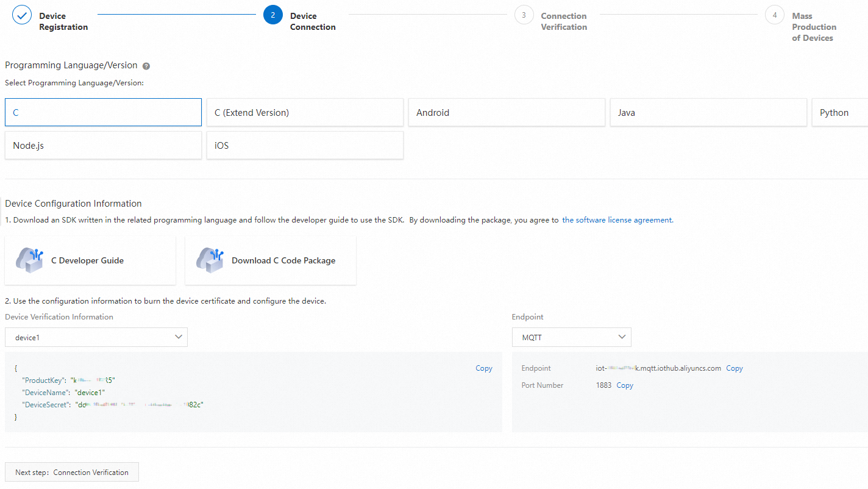The width and height of the screenshot is (868, 489).
Task: Open the C Developer Guide
Action: tap(90, 260)
